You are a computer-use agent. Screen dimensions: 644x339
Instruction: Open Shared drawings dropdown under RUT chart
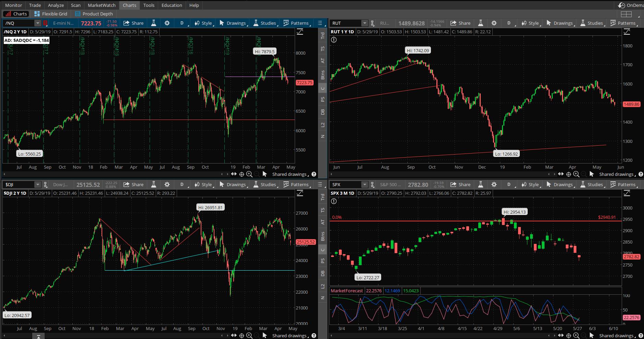pos(617,174)
